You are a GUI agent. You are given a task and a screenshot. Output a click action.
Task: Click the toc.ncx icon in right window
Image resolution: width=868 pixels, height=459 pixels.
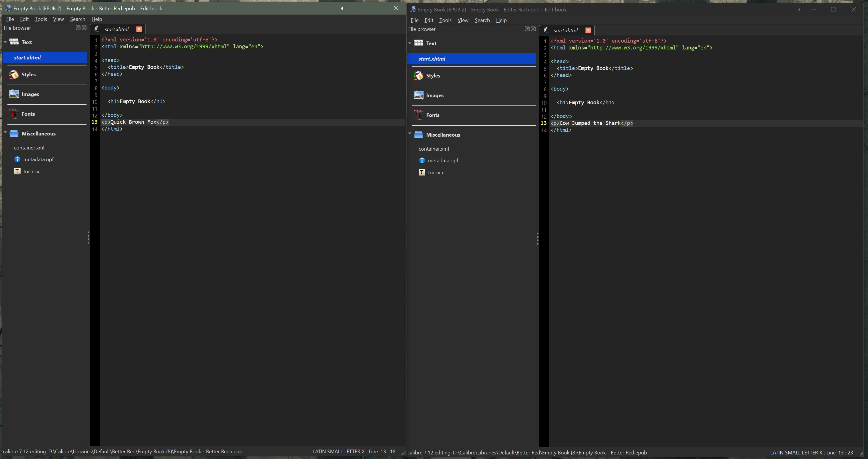[x=421, y=173]
